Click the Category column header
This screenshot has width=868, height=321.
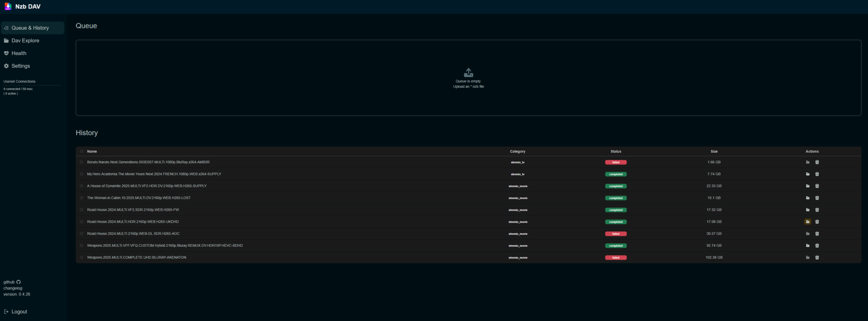tap(517, 151)
